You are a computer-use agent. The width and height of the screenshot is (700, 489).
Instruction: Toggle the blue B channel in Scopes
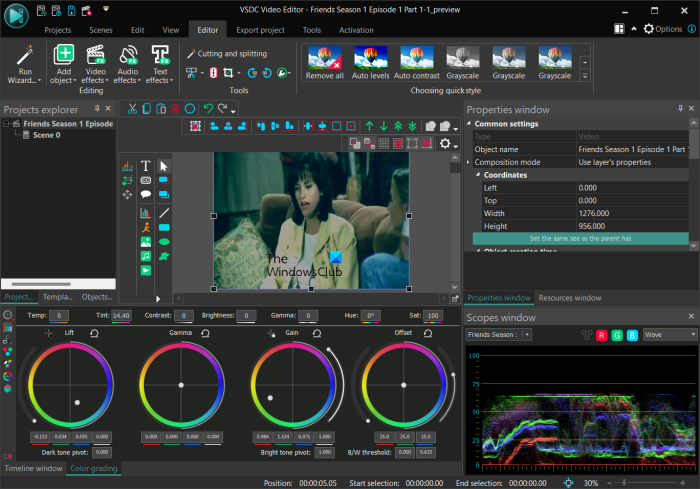(633, 334)
